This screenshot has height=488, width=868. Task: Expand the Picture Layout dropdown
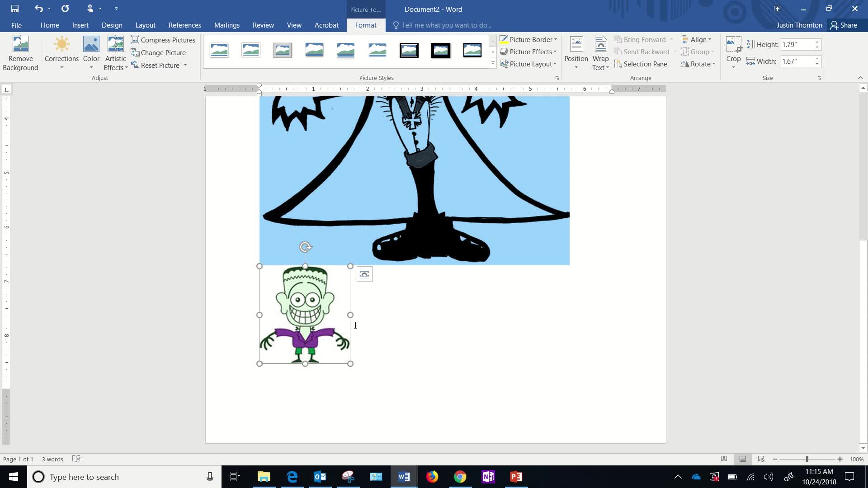[x=555, y=64]
